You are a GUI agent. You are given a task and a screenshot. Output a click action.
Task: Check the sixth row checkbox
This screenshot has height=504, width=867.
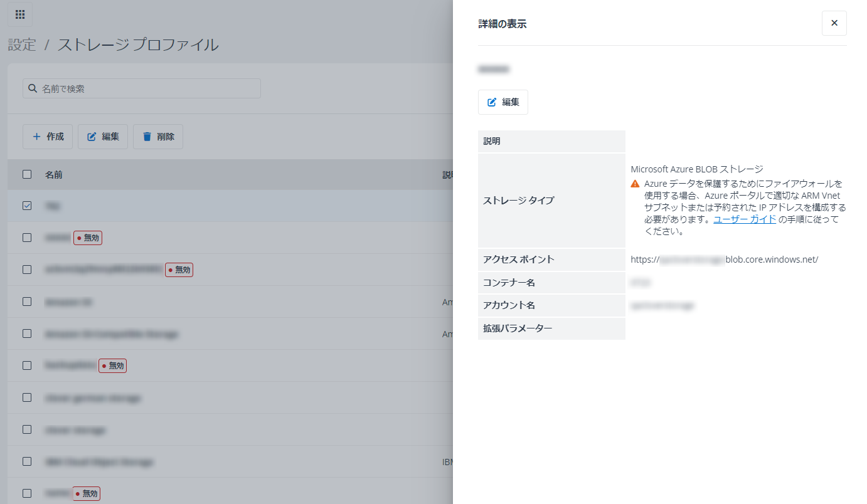coord(27,365)
